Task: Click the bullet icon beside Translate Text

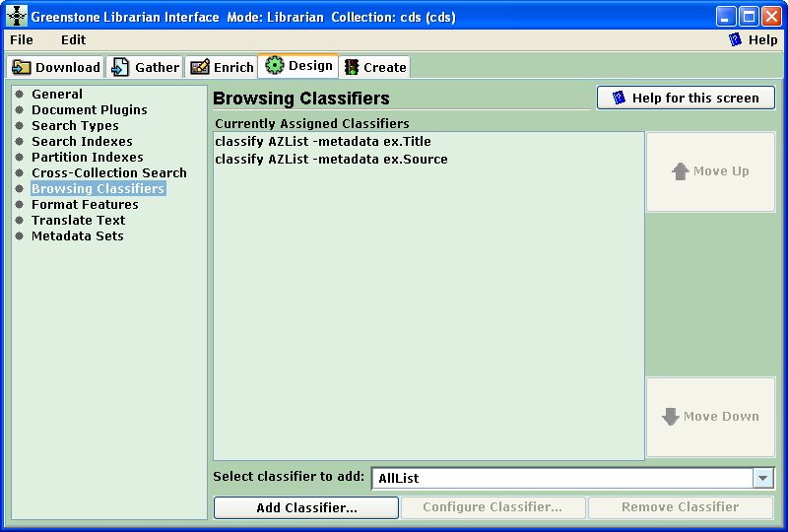Action: click(19, 221)
